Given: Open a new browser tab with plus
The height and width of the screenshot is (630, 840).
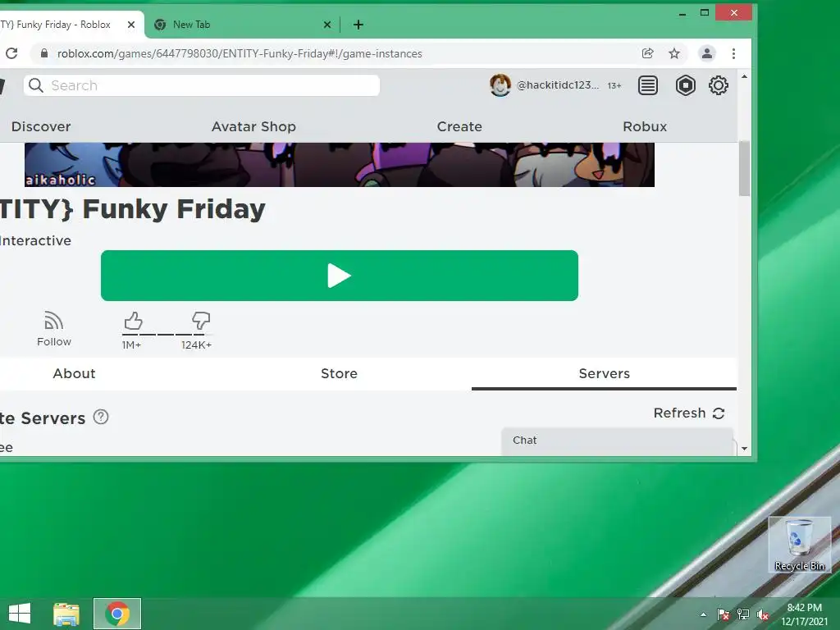Looking at the screenshot, I should coord(358,25).
